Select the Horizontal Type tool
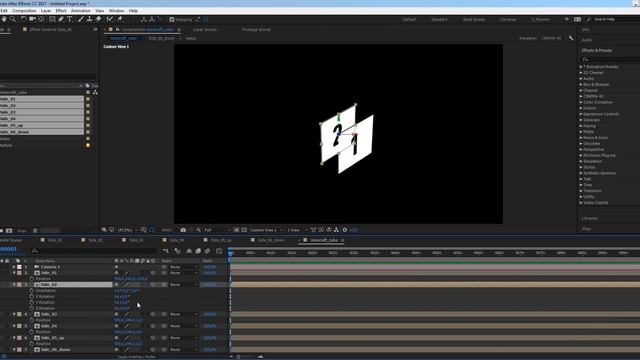This screenshot has width=640, height=360. [x=70, y=19]
